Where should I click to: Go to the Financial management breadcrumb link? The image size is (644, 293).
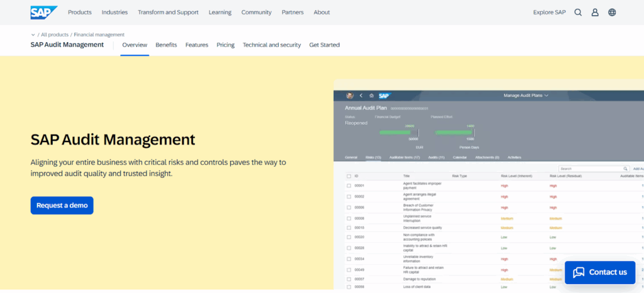pos(99,35)
